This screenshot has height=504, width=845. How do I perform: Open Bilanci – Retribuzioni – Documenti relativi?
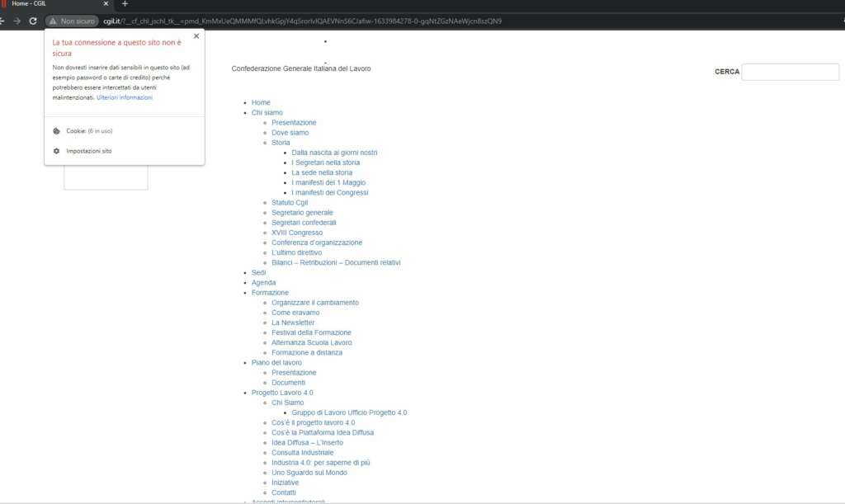pyautogui.click(x=336, y=263)
